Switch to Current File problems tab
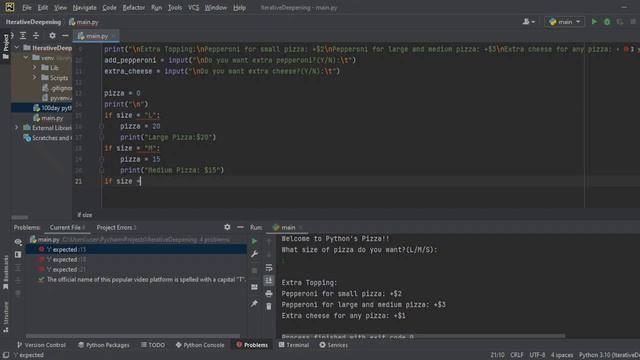This screenshot has width=640, height=360. click(x=67, y=227)
